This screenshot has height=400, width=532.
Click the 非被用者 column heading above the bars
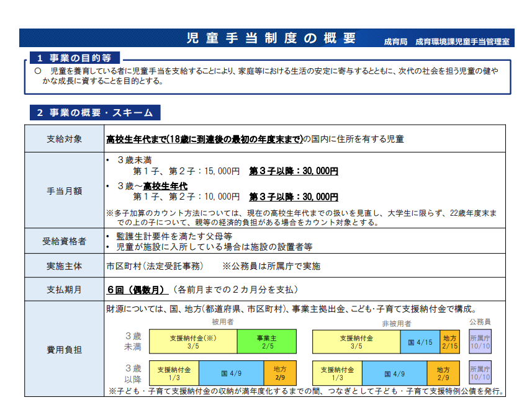point(396,323)
